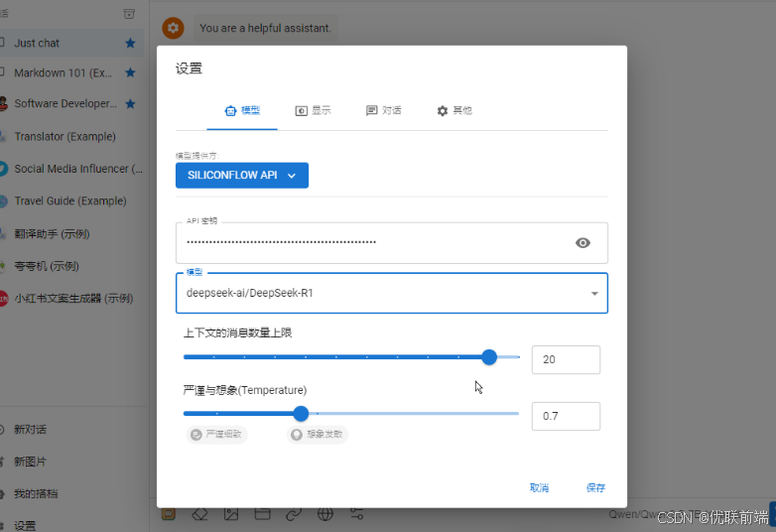Click the deepseek-ai/DeepSeek-R1 model field
Viewport: 776px width, 532px height.
click(x=391, y=293)
